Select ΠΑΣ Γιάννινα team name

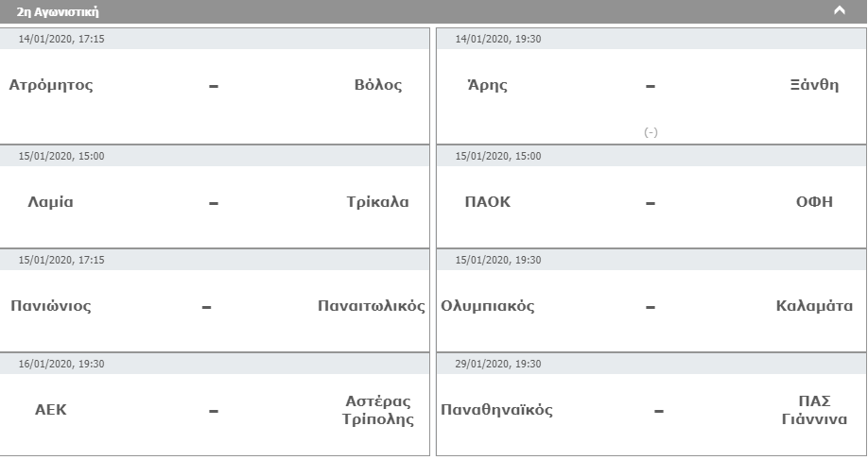pos(814,410)
